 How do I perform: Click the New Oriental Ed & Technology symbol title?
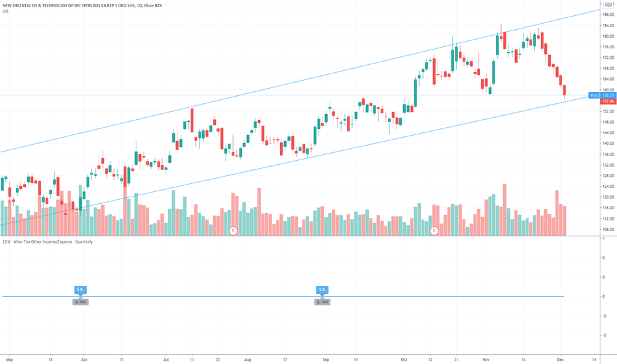tap(82, 5)
